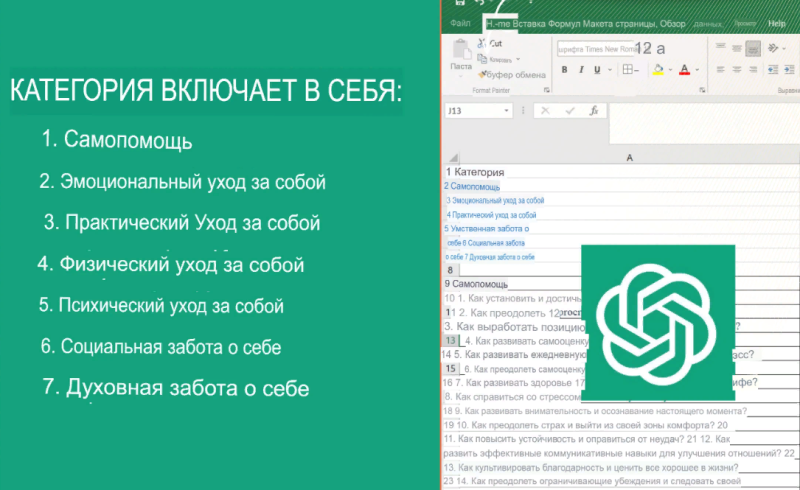
Task: Align text left in the cell
Action: click(x=720, y=69)
